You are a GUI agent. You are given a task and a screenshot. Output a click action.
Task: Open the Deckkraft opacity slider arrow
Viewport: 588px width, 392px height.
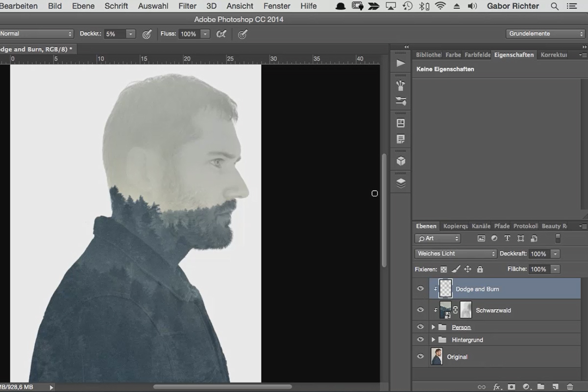coord(555,254)
